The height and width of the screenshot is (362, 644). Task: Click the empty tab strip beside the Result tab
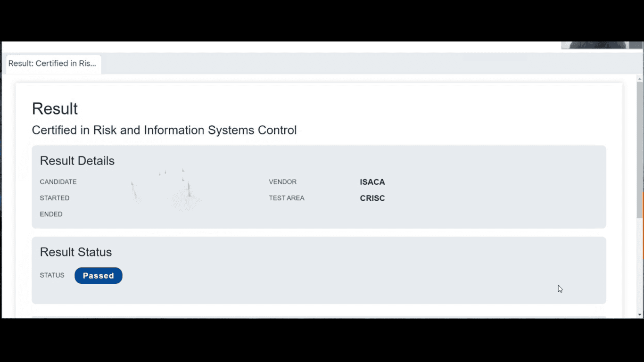click(x=330, y=64)
